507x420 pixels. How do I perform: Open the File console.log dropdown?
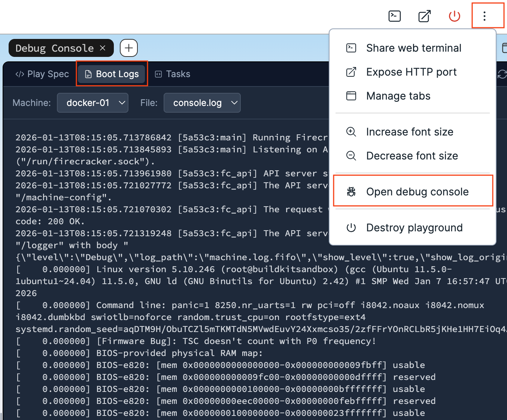point(202,103)
